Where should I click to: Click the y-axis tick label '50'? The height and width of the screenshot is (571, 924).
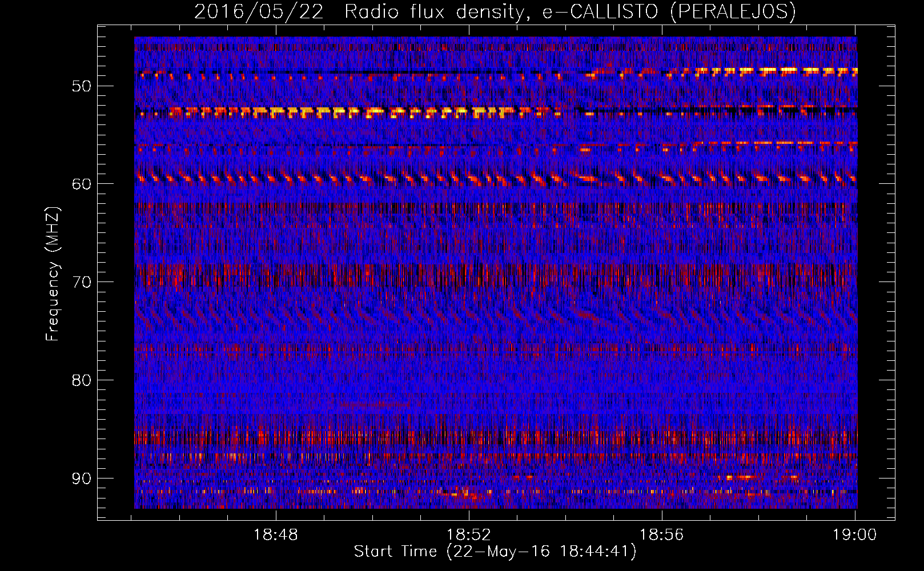pyautogui.click(x=82, y=86)
